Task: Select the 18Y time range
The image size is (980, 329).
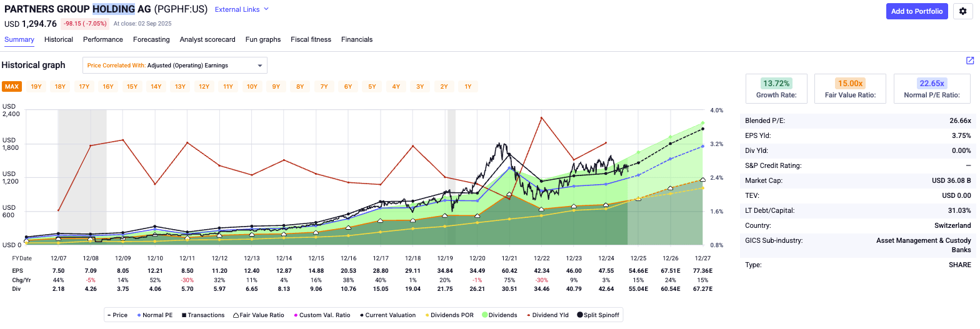Action: coord(60,87)
